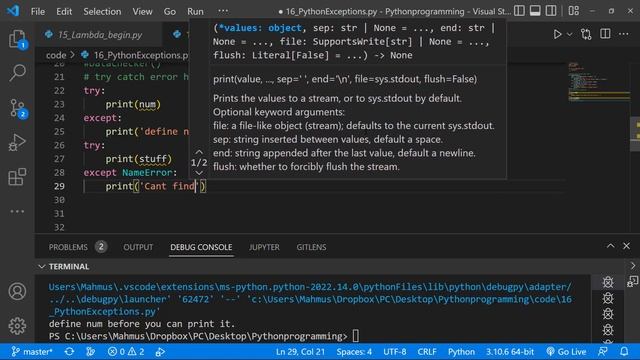Open the Manage gear icon
Image resolution: width=640 pixels, height=360 pixels.
click(17, 326)
